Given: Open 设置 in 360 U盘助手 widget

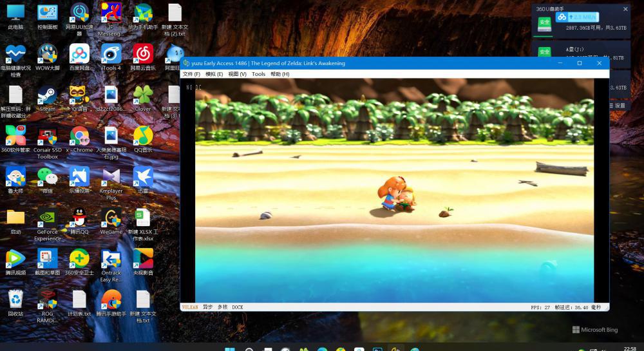Looking at the screenshot, I should (x=618, y=106).
